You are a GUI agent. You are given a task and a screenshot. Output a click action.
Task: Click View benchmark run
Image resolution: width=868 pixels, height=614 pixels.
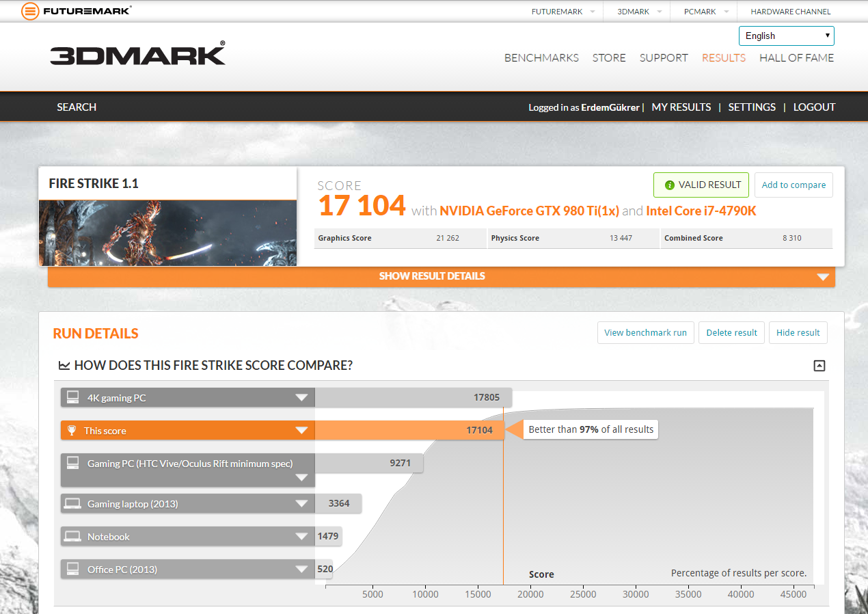click(645, 332)
